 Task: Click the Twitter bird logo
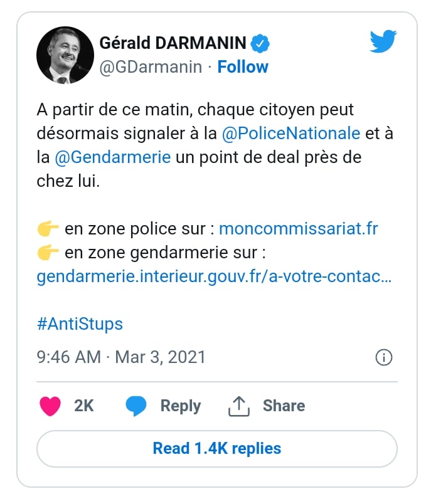coord(383,42)
